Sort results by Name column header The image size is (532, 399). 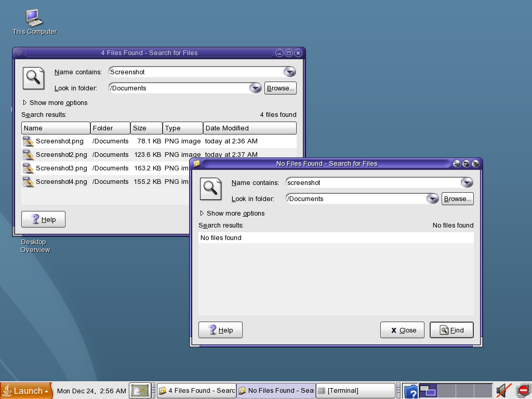click(x=56, y=128)
